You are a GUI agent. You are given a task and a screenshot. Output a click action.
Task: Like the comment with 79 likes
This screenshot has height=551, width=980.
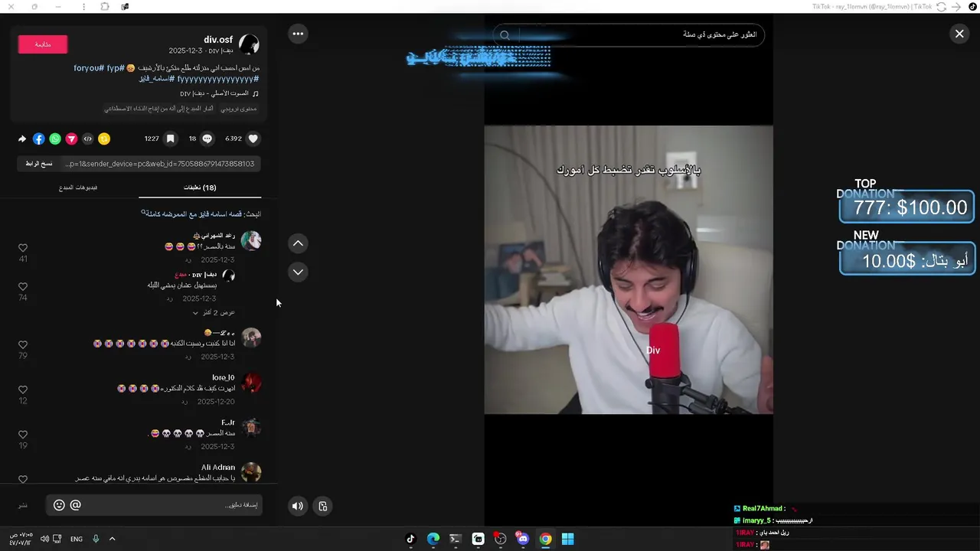pos(23,344)
